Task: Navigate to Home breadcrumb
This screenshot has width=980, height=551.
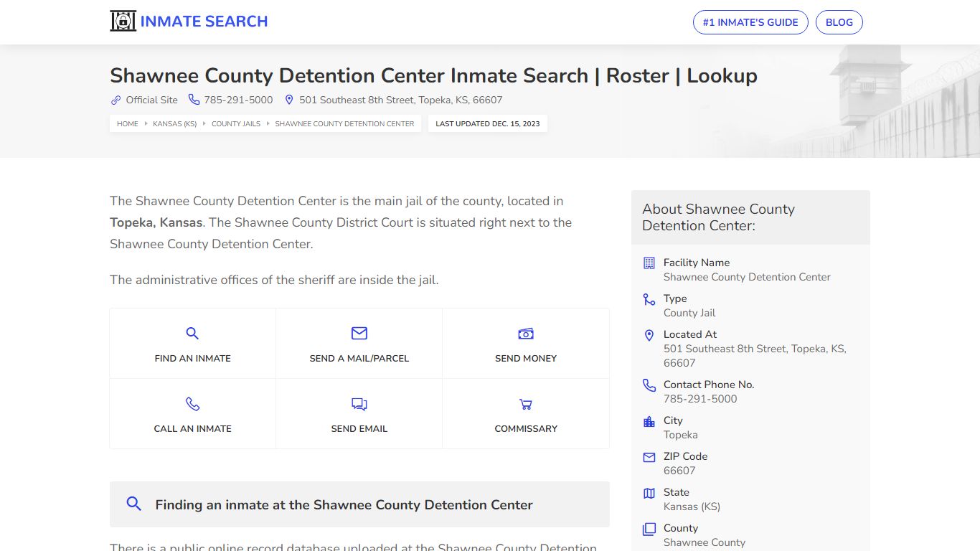Action: coord(128,123)
